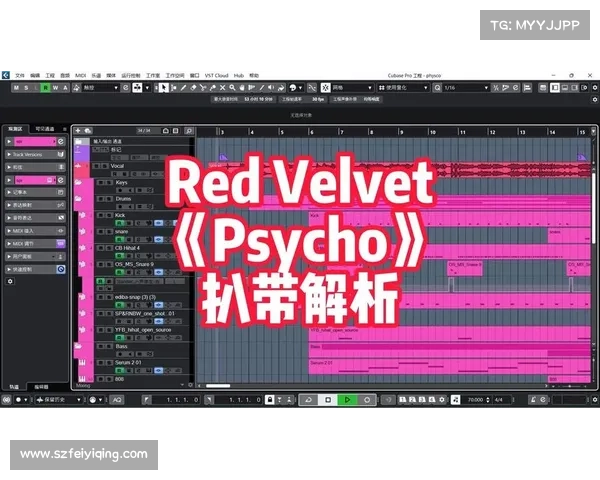
Task: Click the AQ auto quantize button
Action: point(117,400)
